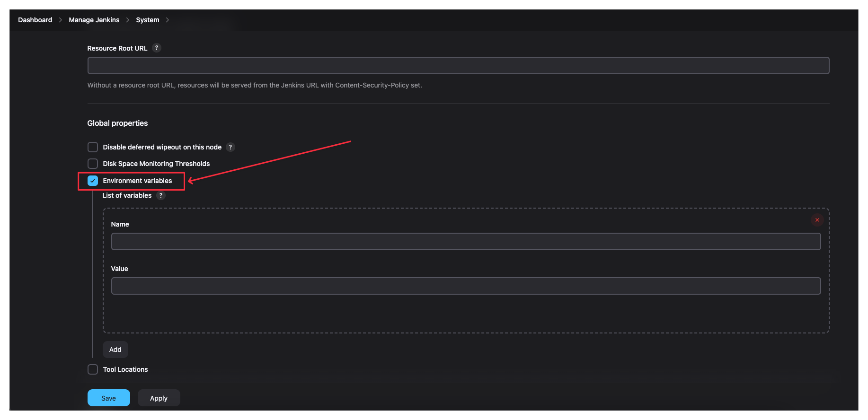
Task: Uncheck the Environment variables checkbox
Action: coord(93,181)
